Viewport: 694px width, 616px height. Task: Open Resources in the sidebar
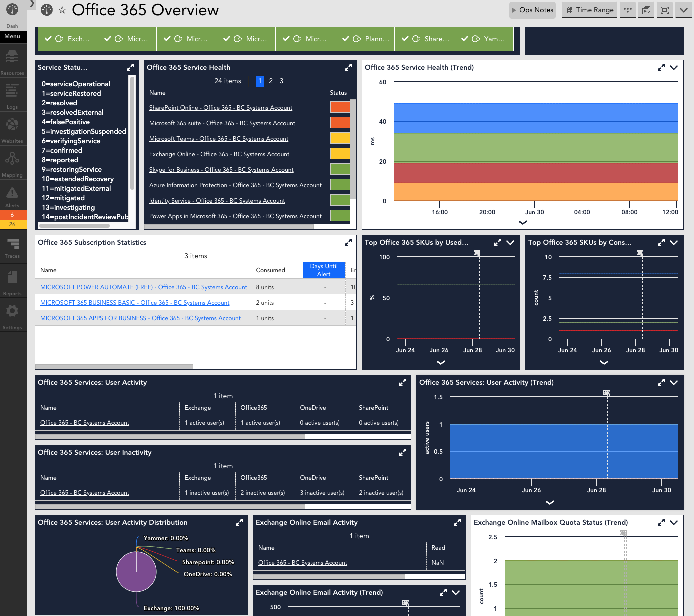(12, 62)
